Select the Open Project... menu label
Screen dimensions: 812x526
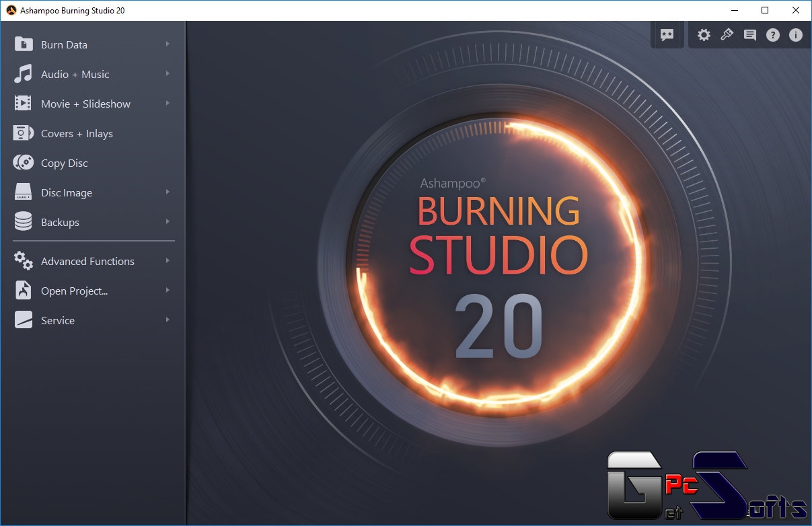(75, 291)
